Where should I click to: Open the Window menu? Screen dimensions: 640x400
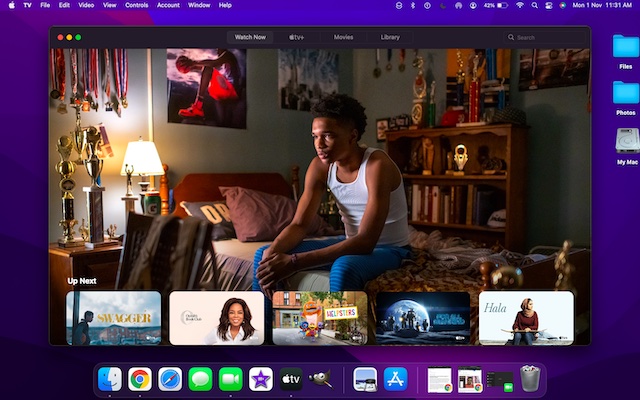point(199,5)
